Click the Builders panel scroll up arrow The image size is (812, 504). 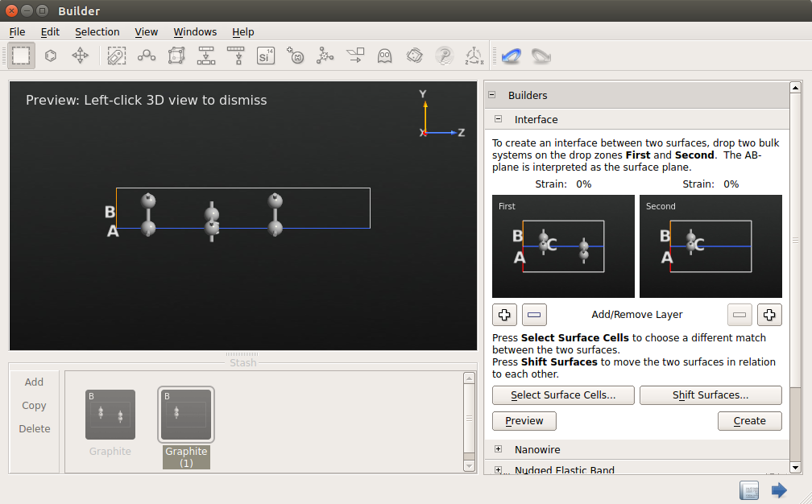(x=795, y=88)
